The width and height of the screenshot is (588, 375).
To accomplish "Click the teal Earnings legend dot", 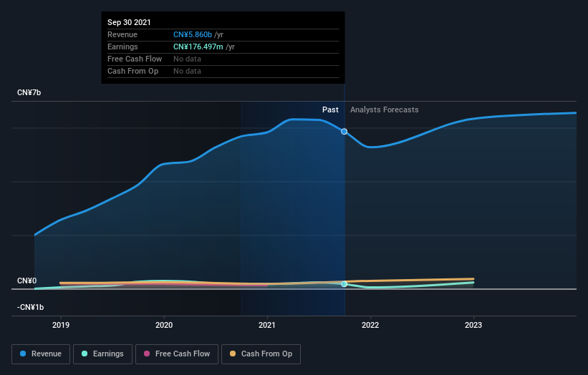I will 85,354.
